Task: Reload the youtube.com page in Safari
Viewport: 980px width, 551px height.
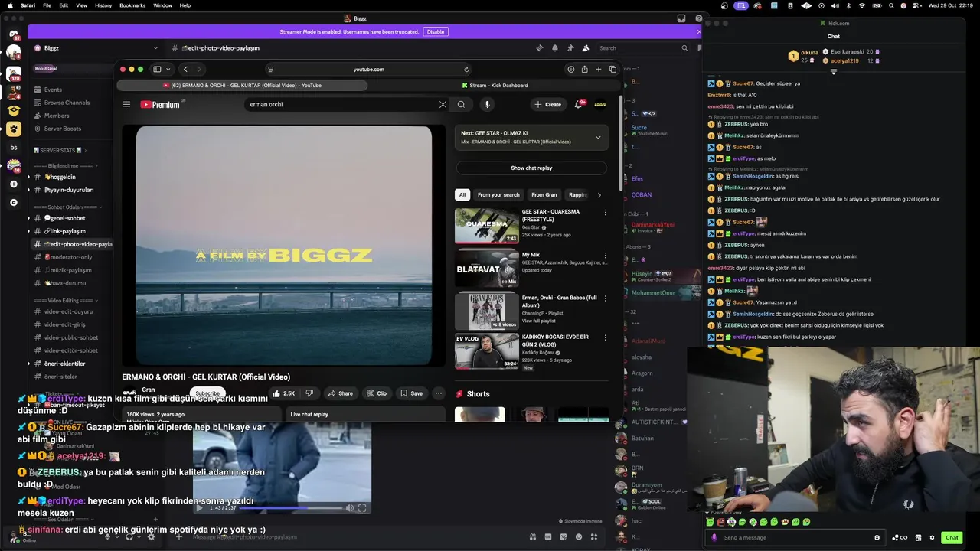Action: point(466,69)
